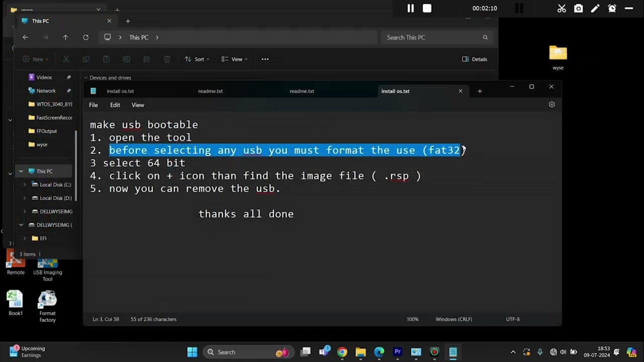The height and width of the screenshot is (362, 644).
Task: Open Microsoft Edge from taskbar
Action: click(379, 352)
